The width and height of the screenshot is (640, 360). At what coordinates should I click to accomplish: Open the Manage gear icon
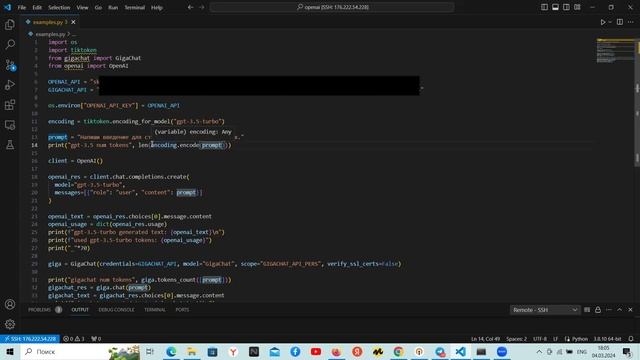point(10,324)
